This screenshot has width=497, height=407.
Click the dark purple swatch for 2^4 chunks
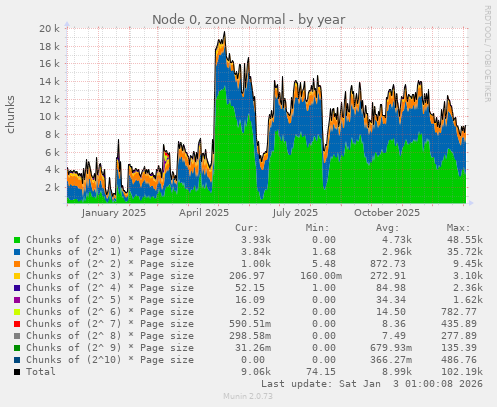tap(17, 288)
